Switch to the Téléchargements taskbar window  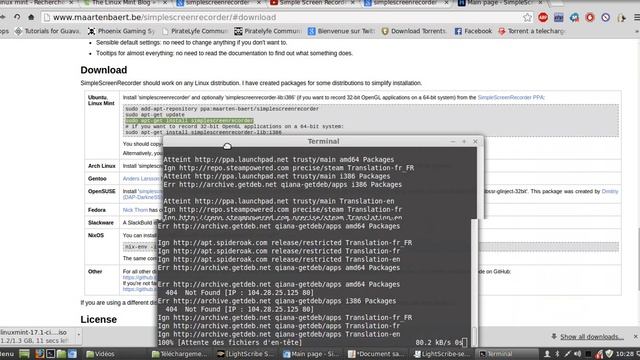click(x=180, y=354)
